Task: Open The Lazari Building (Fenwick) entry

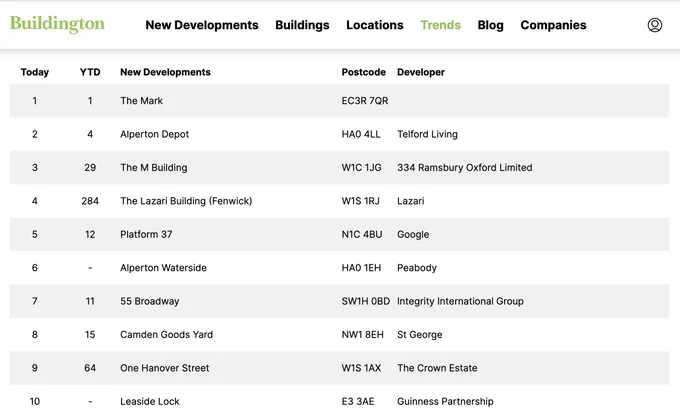Action: click(x=186, y=201)
